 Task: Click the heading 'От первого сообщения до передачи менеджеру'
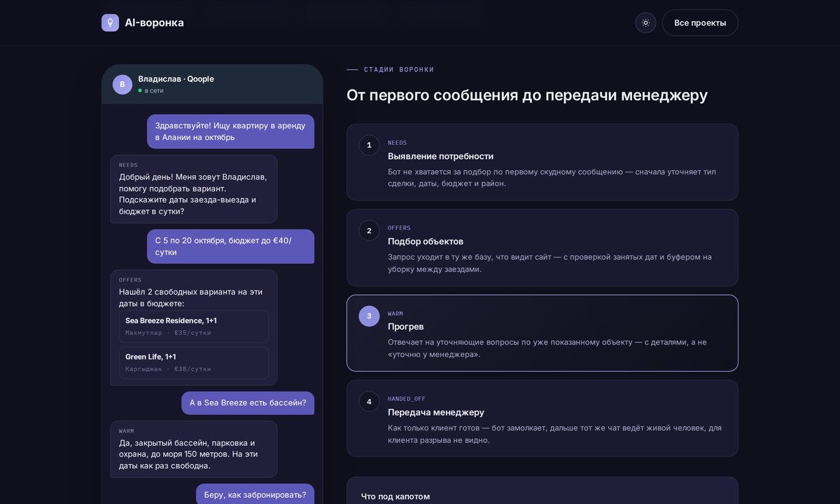click(527, 95)
